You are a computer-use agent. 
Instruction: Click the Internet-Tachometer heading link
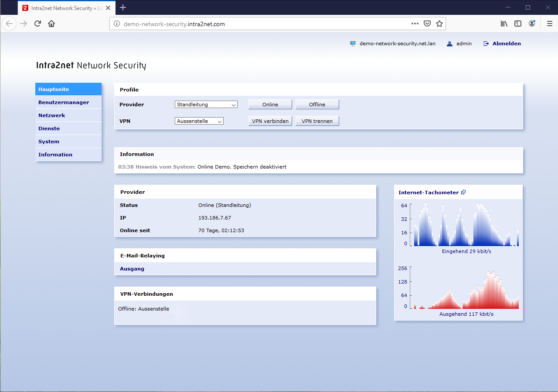429,192
